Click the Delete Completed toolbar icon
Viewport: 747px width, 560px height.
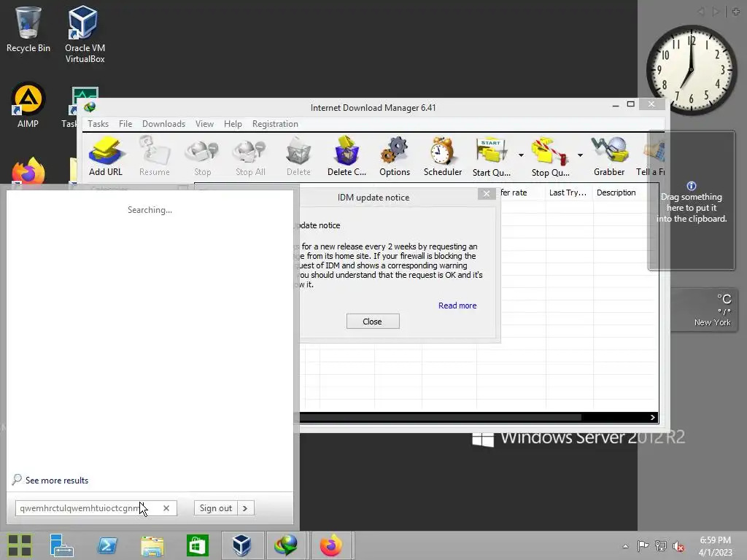pyautogui.click(x=347, y=157)
